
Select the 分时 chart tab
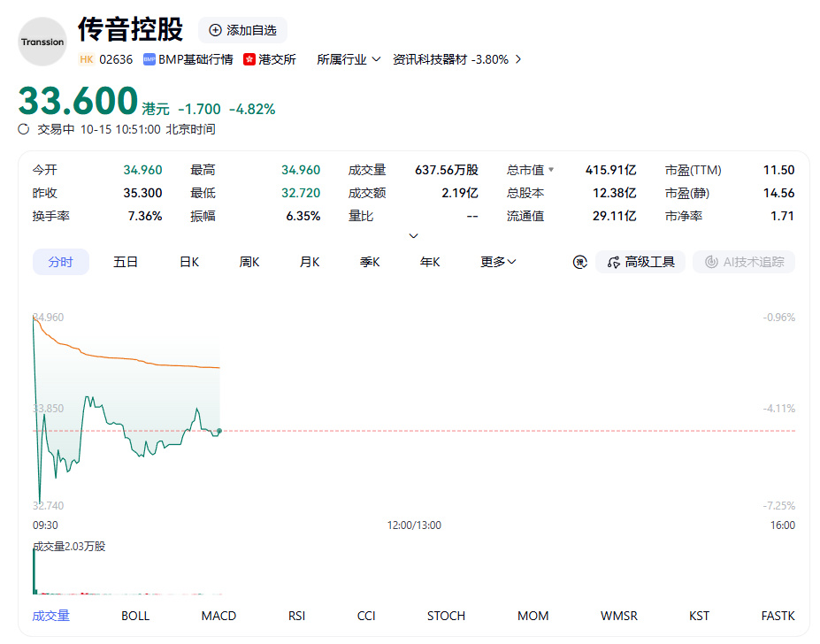coord(61,262)
